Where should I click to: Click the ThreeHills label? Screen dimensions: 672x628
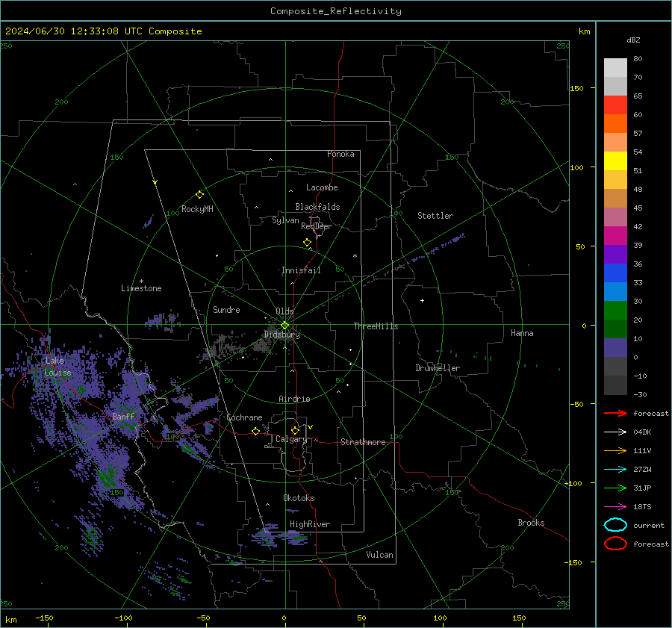pyautogui.click(x=376, y=326)
